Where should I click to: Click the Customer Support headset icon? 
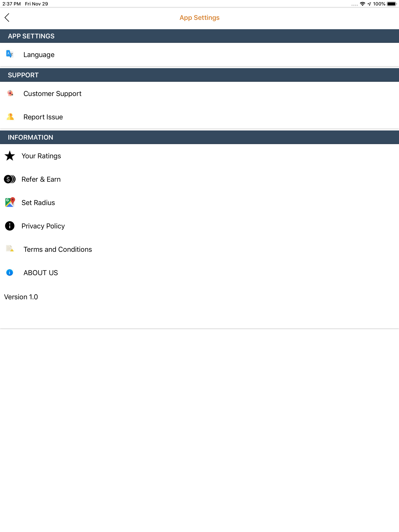(10, 93)
